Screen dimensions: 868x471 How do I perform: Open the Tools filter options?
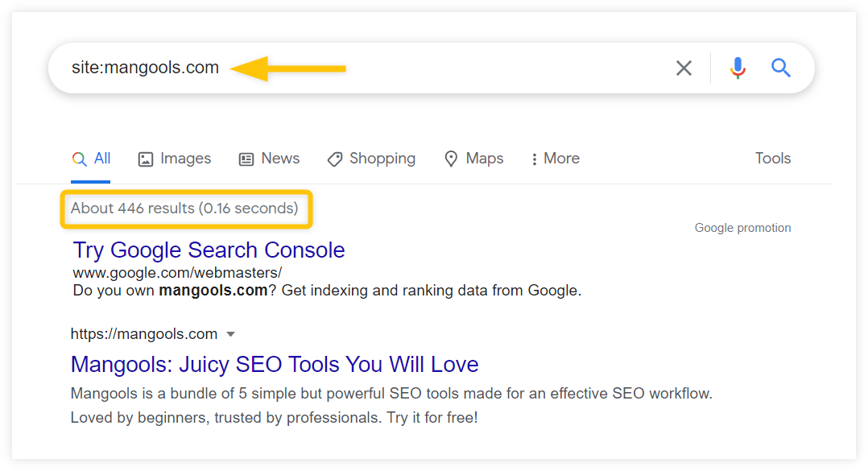[773, 159]
